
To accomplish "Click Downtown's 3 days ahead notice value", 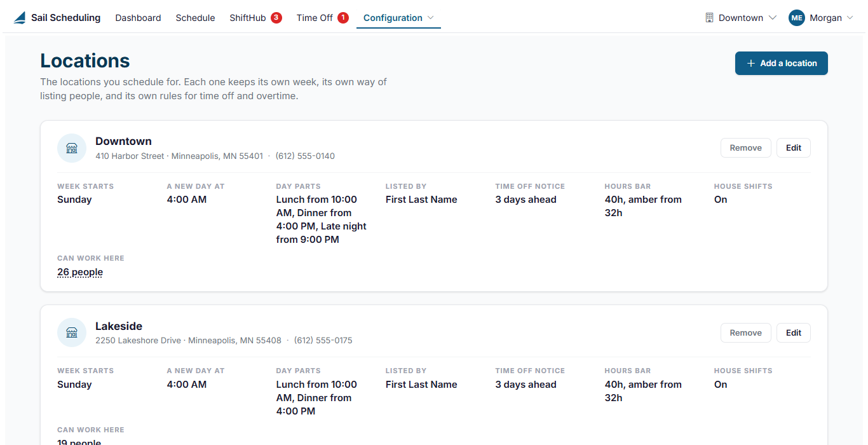I will [526, 200].
